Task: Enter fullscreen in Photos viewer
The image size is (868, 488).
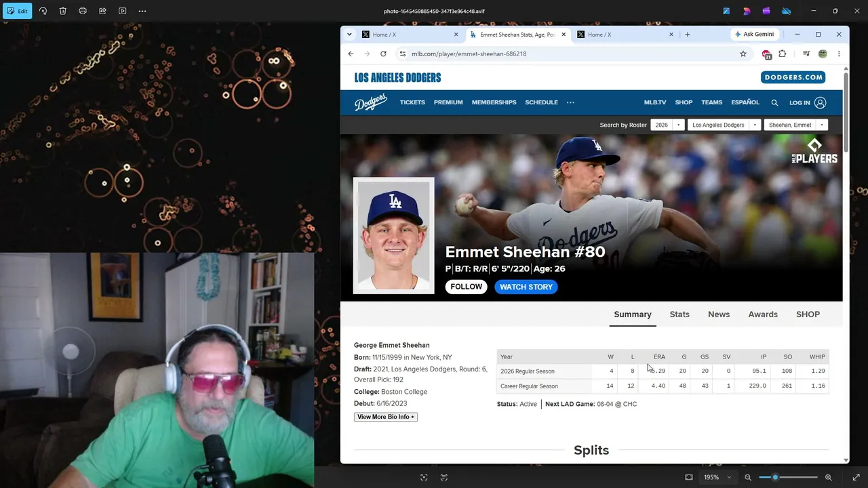Action: tap(856, 477)
